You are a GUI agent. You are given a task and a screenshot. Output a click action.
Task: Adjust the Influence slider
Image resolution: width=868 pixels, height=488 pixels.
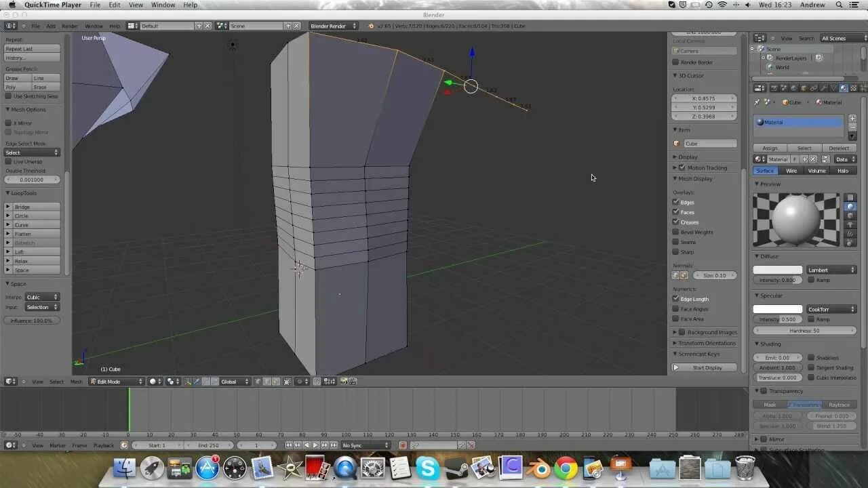tap(32, 320)
